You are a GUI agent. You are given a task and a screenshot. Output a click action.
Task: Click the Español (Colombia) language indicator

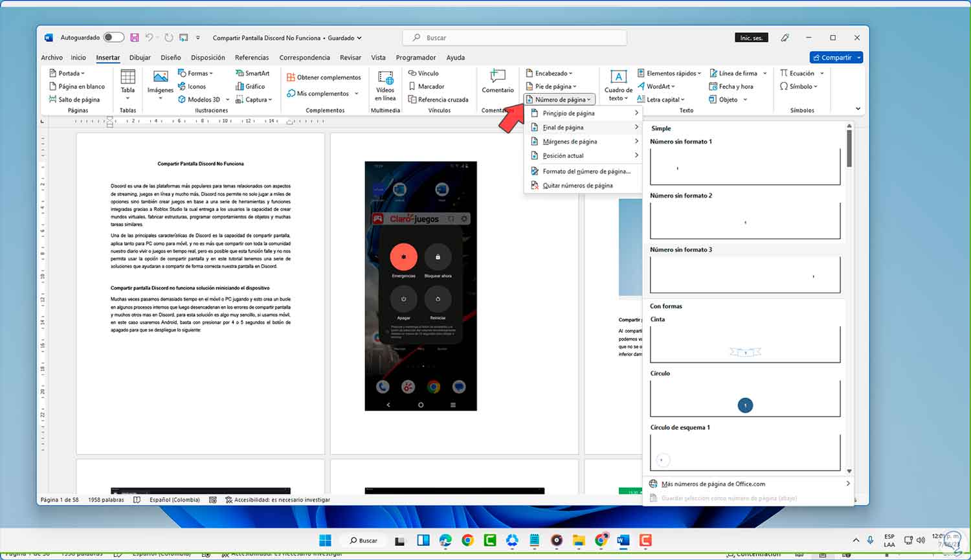174,500
